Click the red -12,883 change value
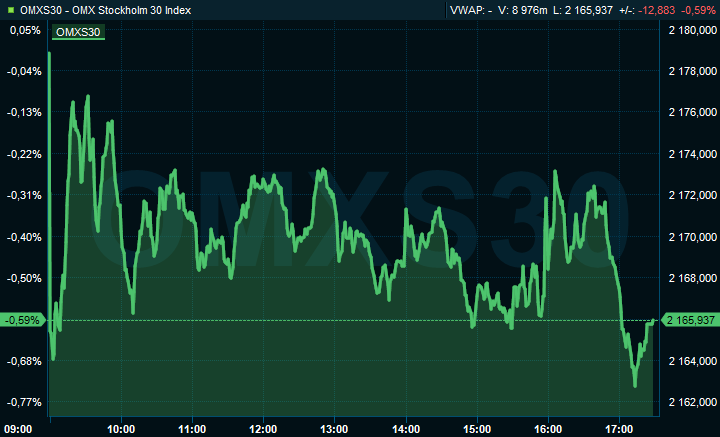The height and width of the screenshot is (437, 720). 656,10
